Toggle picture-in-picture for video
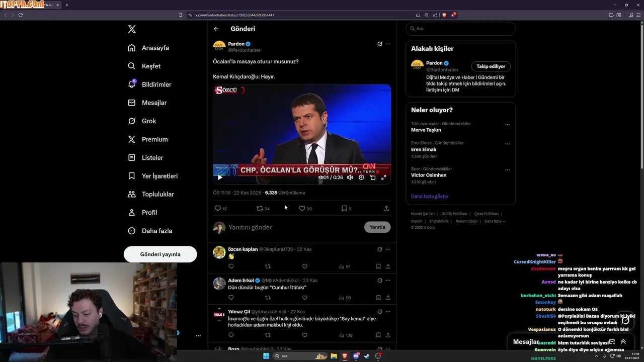644x362 pixels. pos(373,177)
